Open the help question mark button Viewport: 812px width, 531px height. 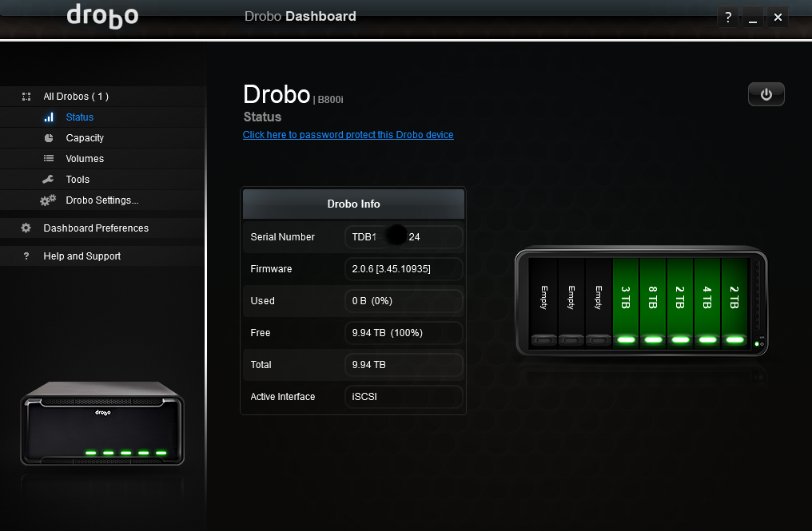click(x=727, y=17)
